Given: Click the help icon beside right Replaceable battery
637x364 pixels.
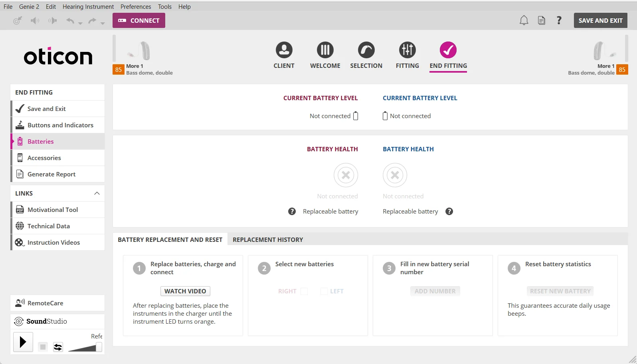Looking at the screenshot, I should click(292, 212).
